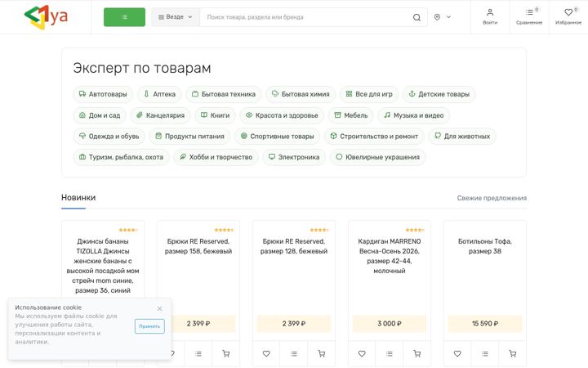Expand the location pin dropdown
The height and width of the screenshot is (368, 588).
click(x=443, y=17)
